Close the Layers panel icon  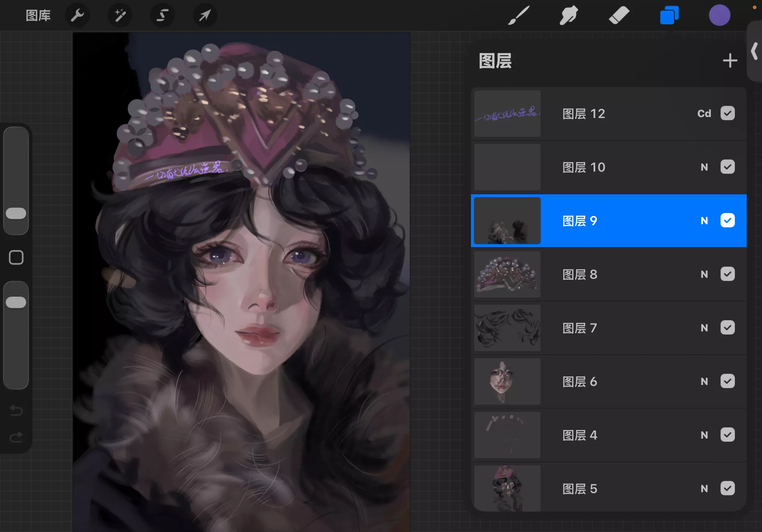(669, 15)
